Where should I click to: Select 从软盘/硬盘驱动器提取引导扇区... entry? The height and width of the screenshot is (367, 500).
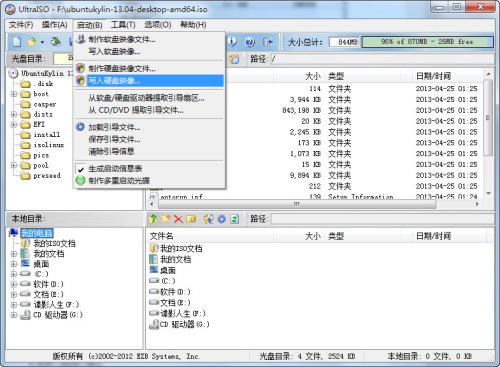tap(149, 98)
